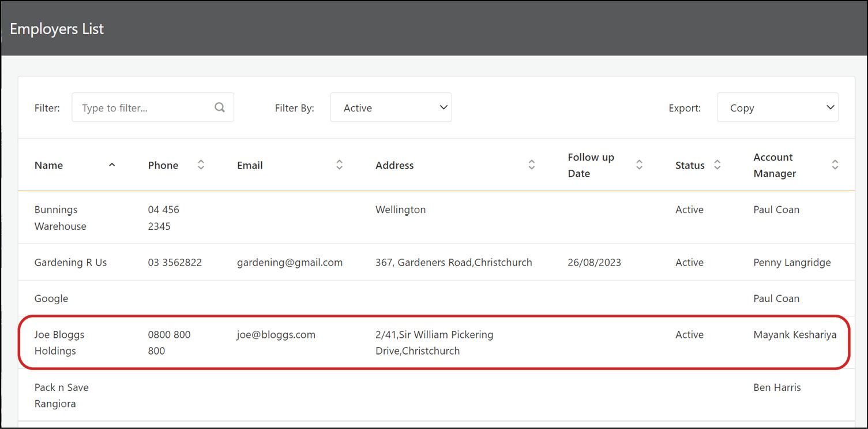Click account manager Mayank Keshariya
Viewport: 868px width, 429px height.
point(795,334)
